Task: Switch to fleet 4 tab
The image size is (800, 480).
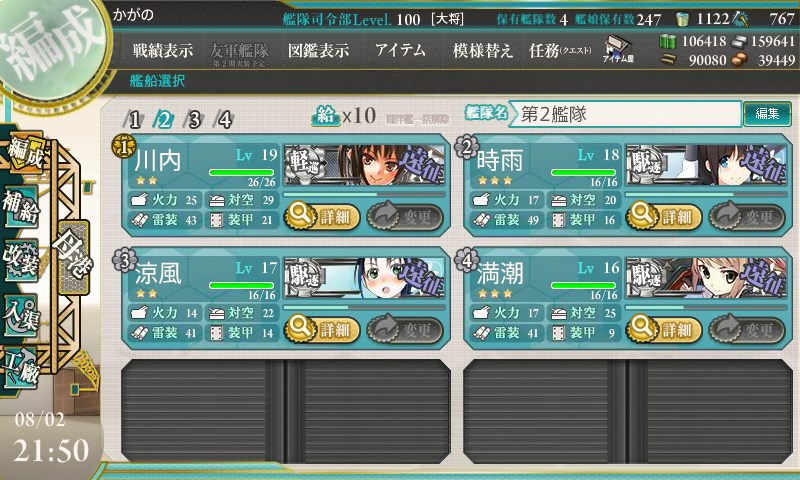Action: pyautogui.click(x=223, y=120)
